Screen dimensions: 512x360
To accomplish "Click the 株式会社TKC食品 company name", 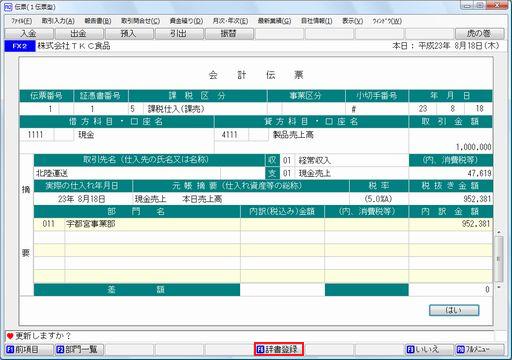I will (x=74, y=46).
